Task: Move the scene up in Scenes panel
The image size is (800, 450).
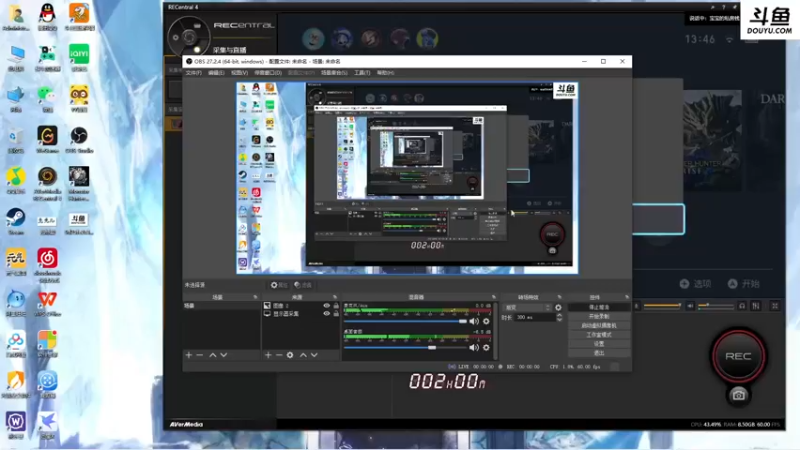Action: point(213,355)
